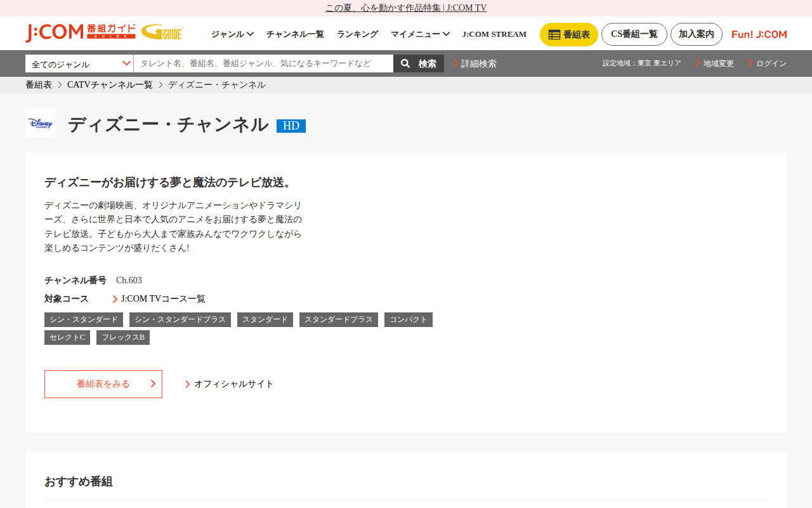The width and height of the screenshot is (812, 508).
Task: Go to J:COM STREAM
Action: click(494, 34)
